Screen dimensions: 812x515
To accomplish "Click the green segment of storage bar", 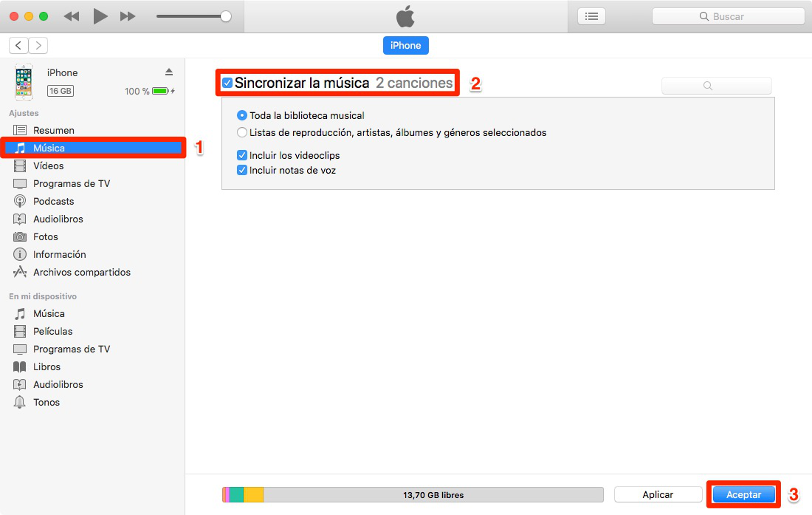I will tap(236, 495).
